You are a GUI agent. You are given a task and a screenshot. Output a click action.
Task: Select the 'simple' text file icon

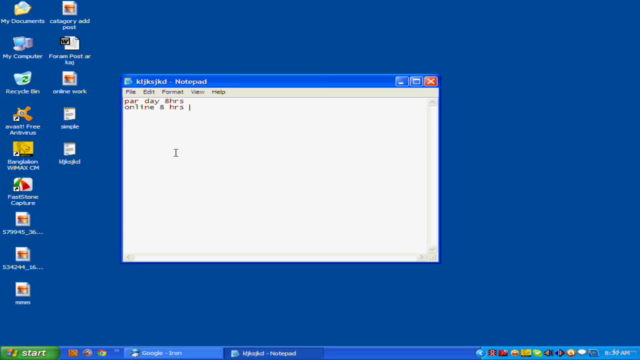69,118
